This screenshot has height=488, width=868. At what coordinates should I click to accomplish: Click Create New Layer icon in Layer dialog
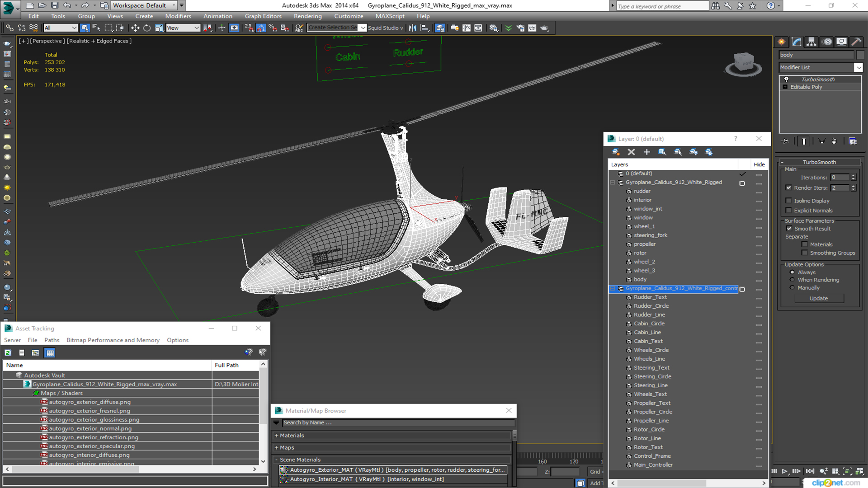point(616,152)
